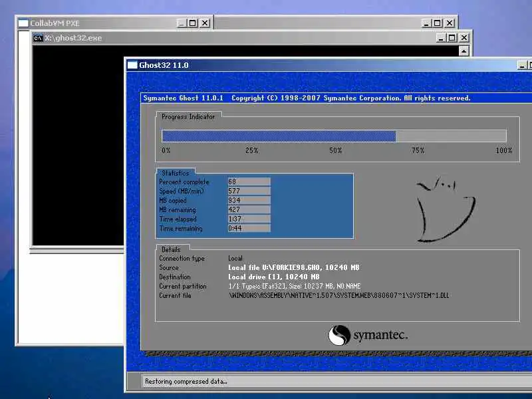
Task: Close the untitled window behind console
Action: click(450, 23)
